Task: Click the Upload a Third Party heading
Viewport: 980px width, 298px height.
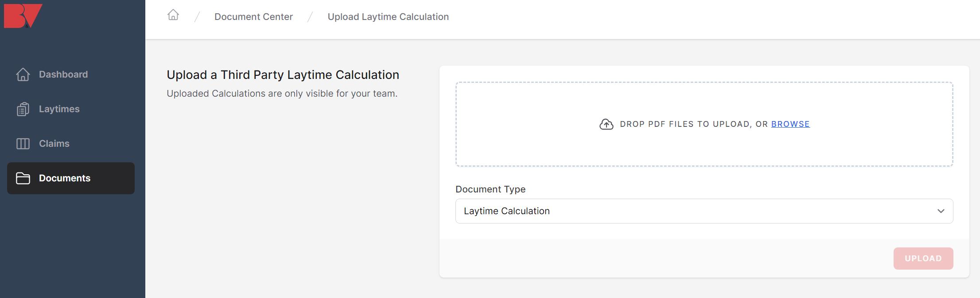Action: coord(283,75)
